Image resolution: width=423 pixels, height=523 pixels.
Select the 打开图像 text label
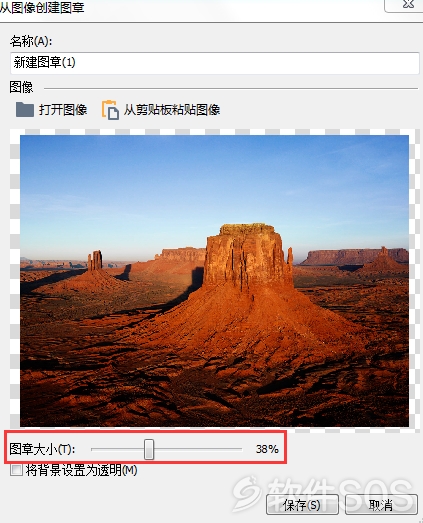point(63,110)
